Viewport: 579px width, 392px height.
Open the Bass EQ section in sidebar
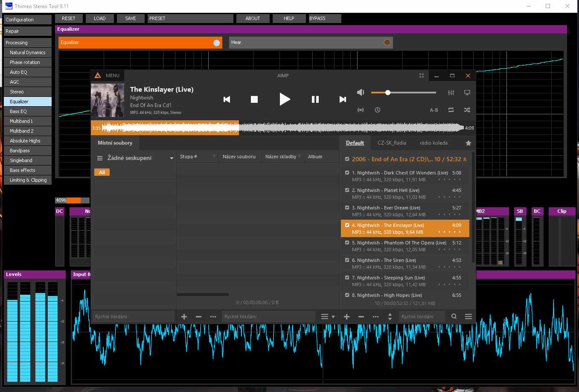coord(18,111)
